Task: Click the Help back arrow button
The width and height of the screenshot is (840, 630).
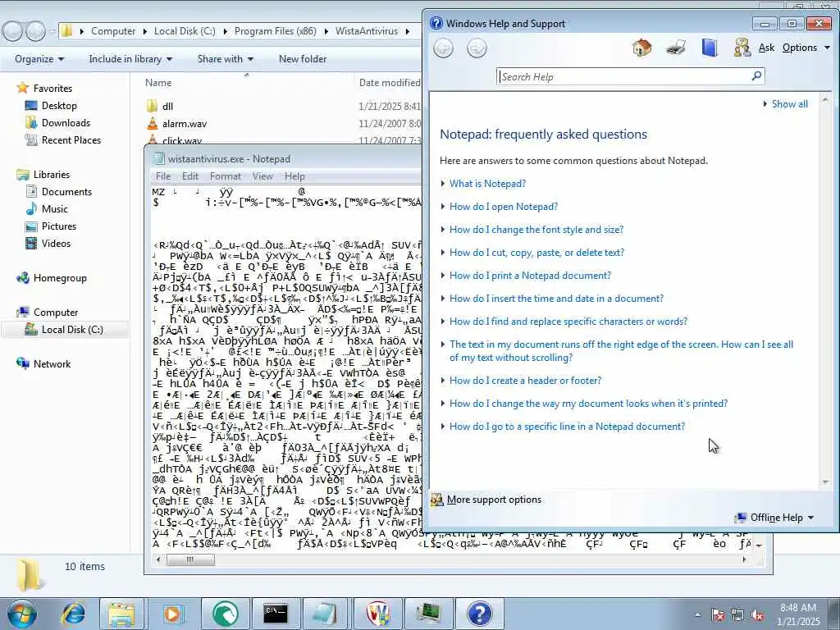Action: [x=443, y=48]
